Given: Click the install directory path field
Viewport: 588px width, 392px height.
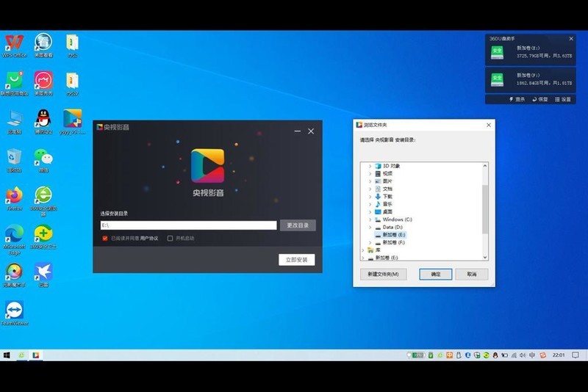Looking at the screenshot, I should coord(188,225).
